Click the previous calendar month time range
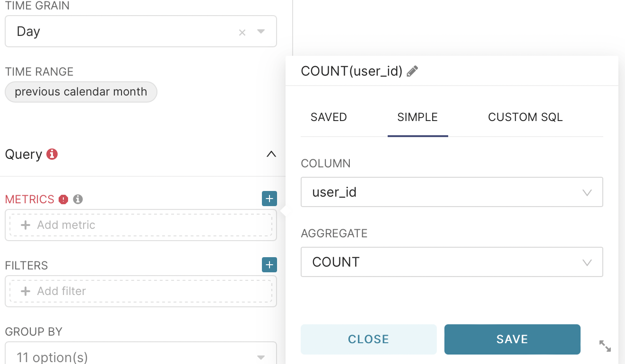 tap(81, 92)
